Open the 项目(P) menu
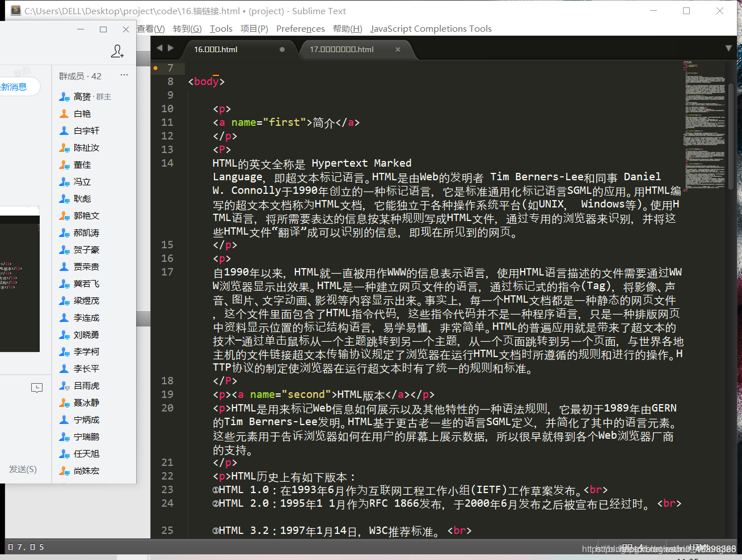Image resolution: width=742 pixels, height=560 pixels. (254, 29)
